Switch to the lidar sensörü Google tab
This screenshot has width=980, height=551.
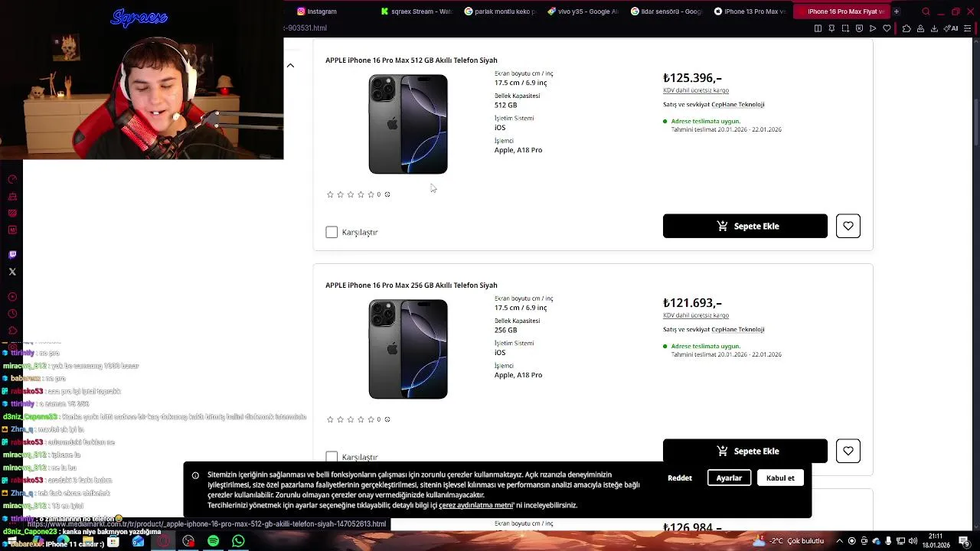pyautogui.click(x=667, y=11)
